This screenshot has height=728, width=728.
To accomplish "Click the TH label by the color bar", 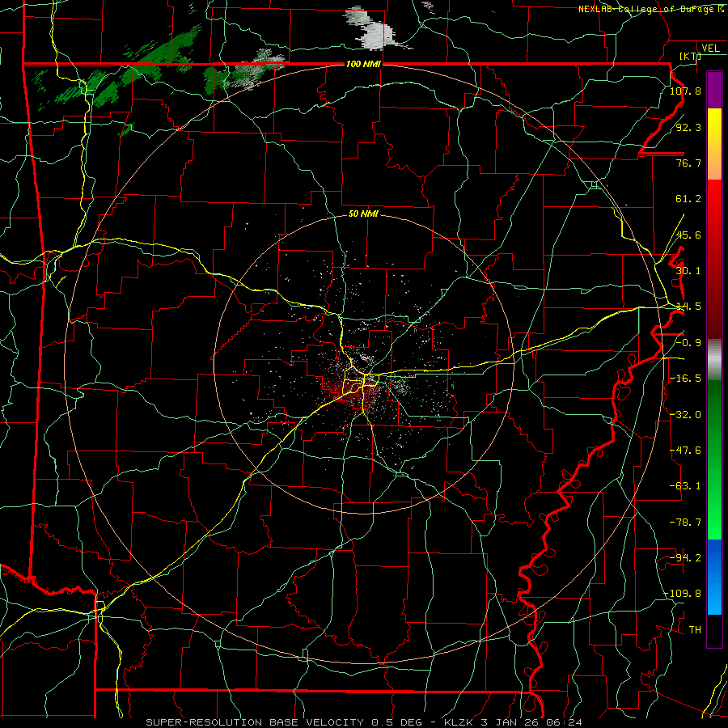I will pyautogui.click(x=695, y=630).
